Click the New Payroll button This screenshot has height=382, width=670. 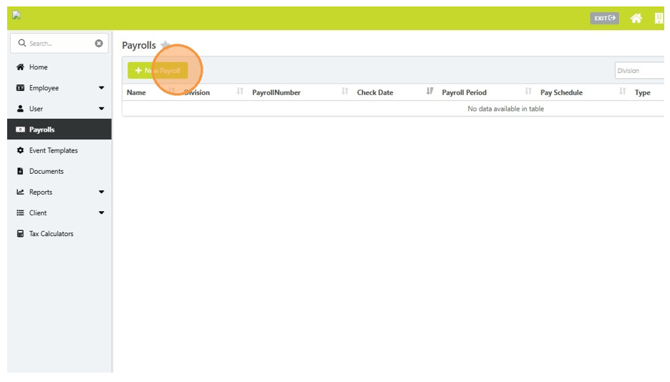[158, 71]
